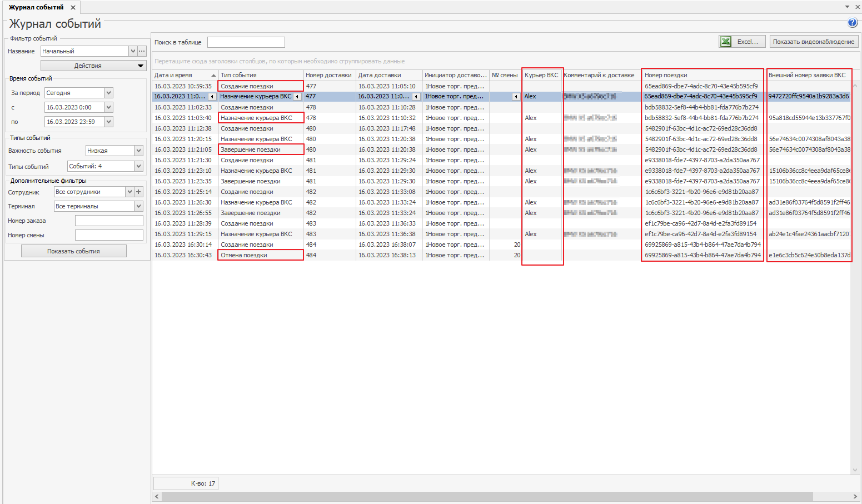Focus the Номер смены input field
862x504 pixels.
109,235
